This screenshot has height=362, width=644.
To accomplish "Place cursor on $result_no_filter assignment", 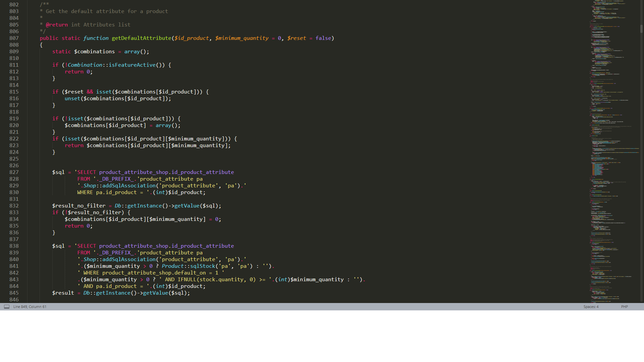I will point(78,206).
